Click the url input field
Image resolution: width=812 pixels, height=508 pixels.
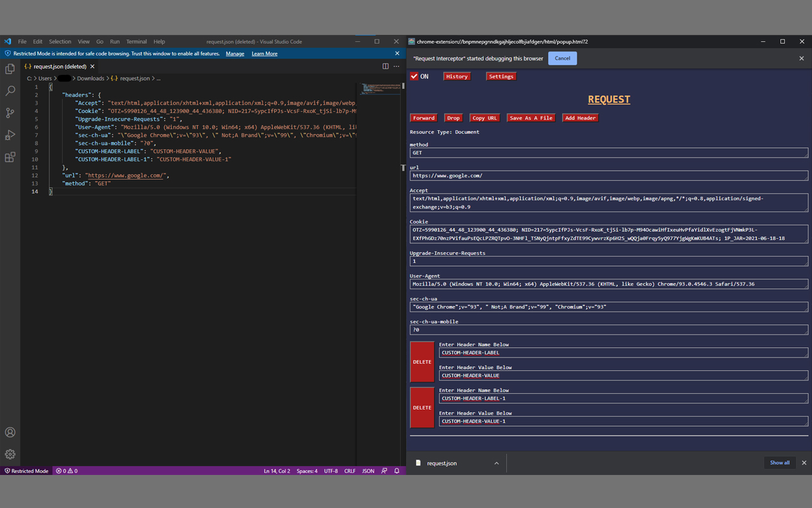[x=609, y=176]
